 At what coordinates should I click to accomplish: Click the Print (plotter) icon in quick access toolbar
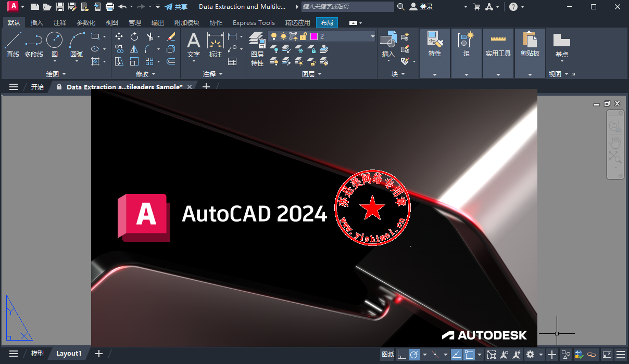(110, 7)
